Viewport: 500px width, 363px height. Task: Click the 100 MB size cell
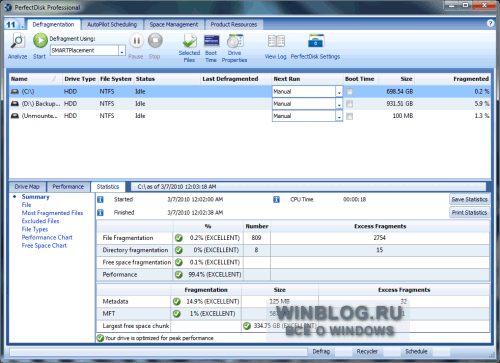pos(403,116)
